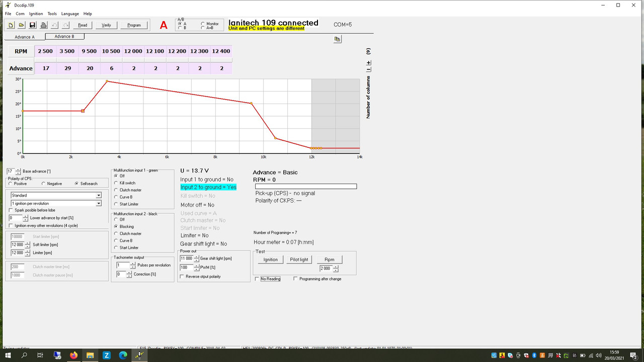The height and width of the screenshot is (362, 644).
Task: Enable Reverse output polarity checkbox
Action: click(200, 277)
